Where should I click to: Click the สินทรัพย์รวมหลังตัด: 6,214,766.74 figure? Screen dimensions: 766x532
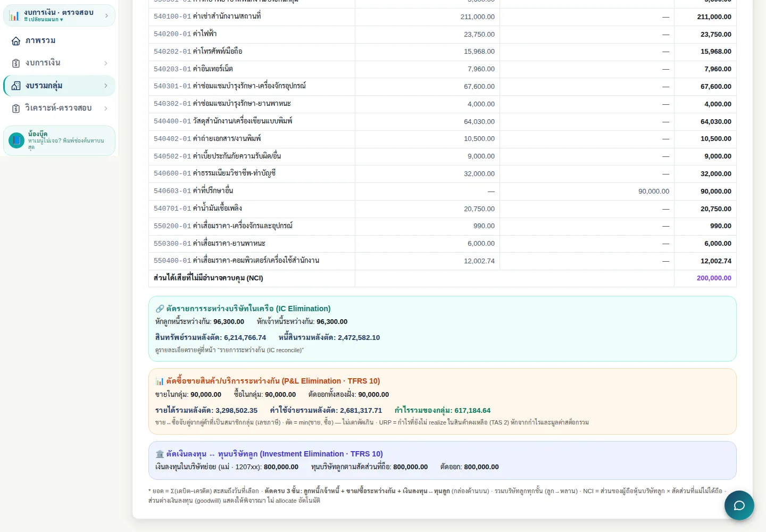[x=211, y=337]
